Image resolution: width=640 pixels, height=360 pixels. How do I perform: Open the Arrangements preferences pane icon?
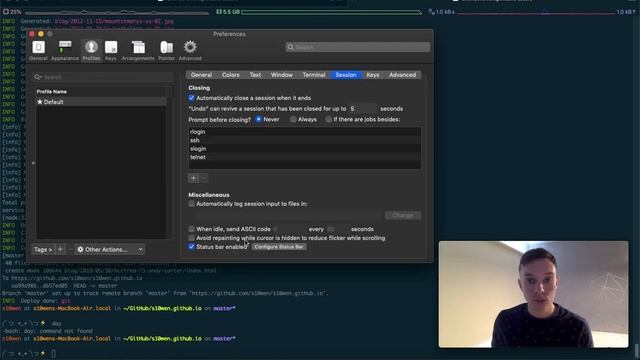pos(138,51)
